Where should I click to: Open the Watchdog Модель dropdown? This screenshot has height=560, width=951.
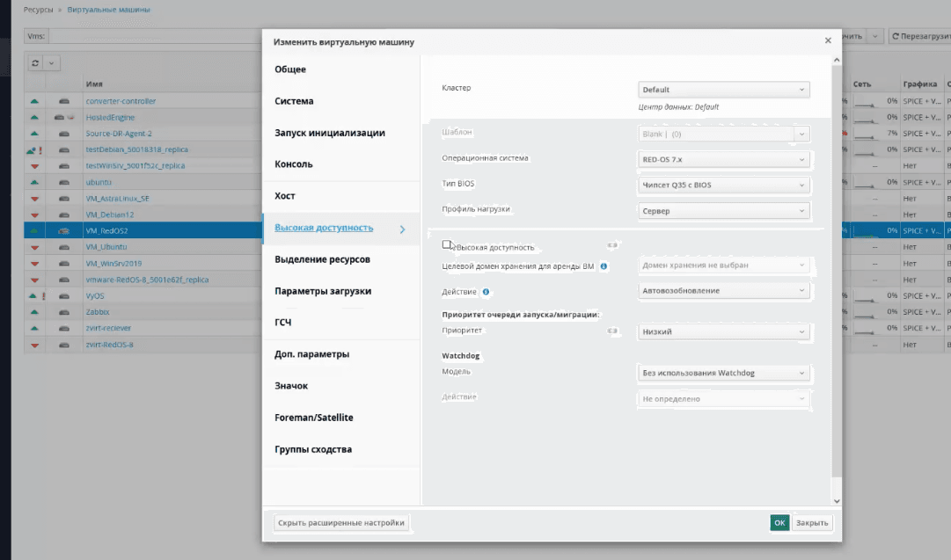click(723, 373)
